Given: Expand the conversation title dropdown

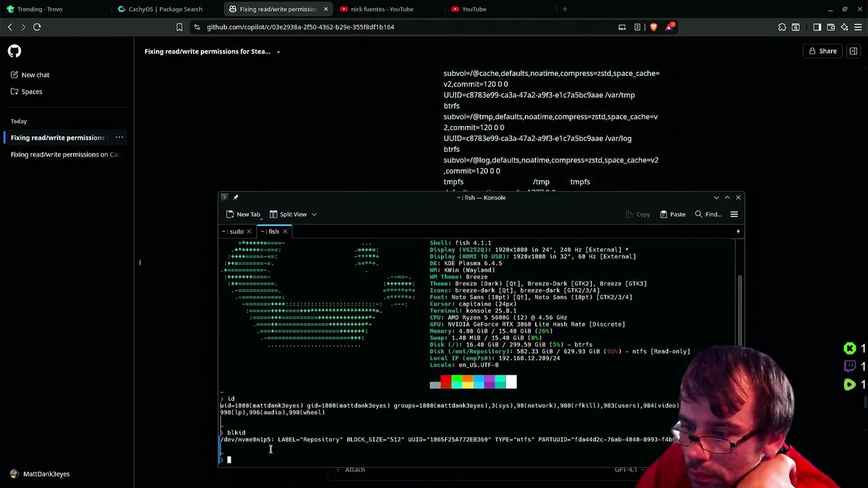Looking at the screenshot, I should click(278, 52).
